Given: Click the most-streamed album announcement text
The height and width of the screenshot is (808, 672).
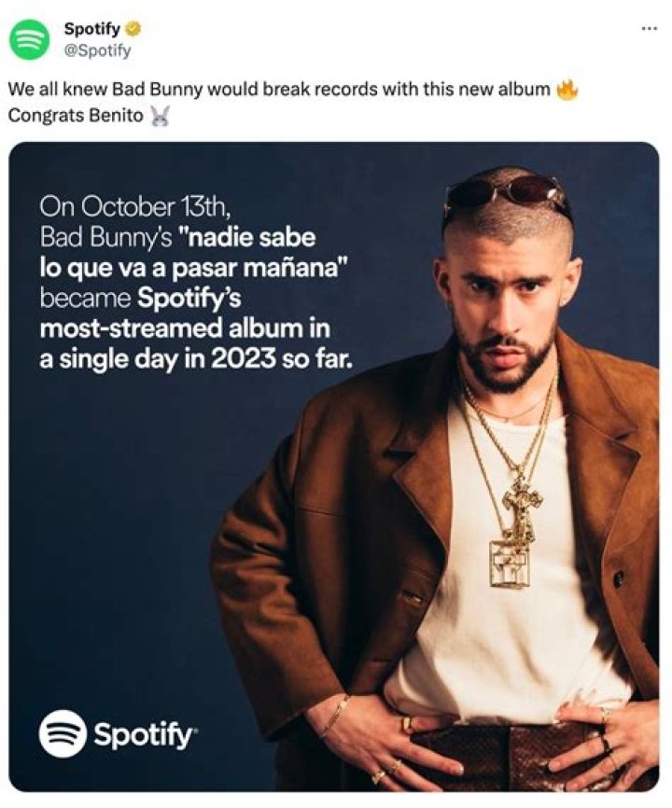Looking at the screenshot, I should point(187,331).
